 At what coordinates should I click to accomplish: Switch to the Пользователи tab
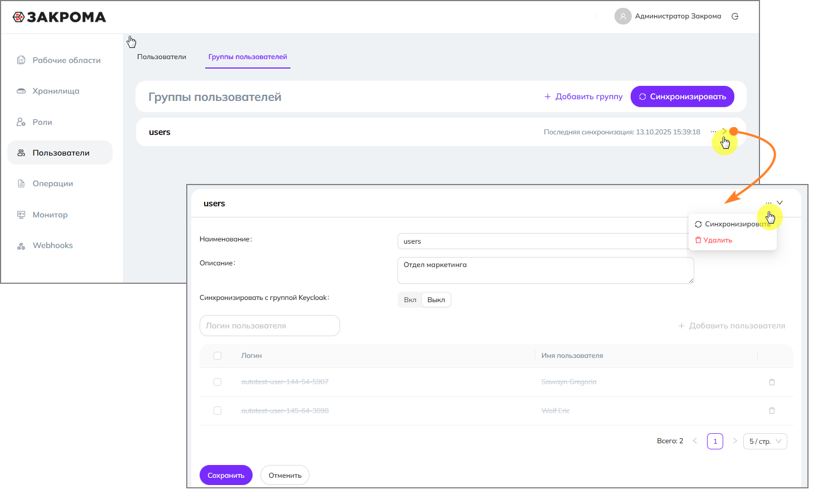[x=162, y=57]
